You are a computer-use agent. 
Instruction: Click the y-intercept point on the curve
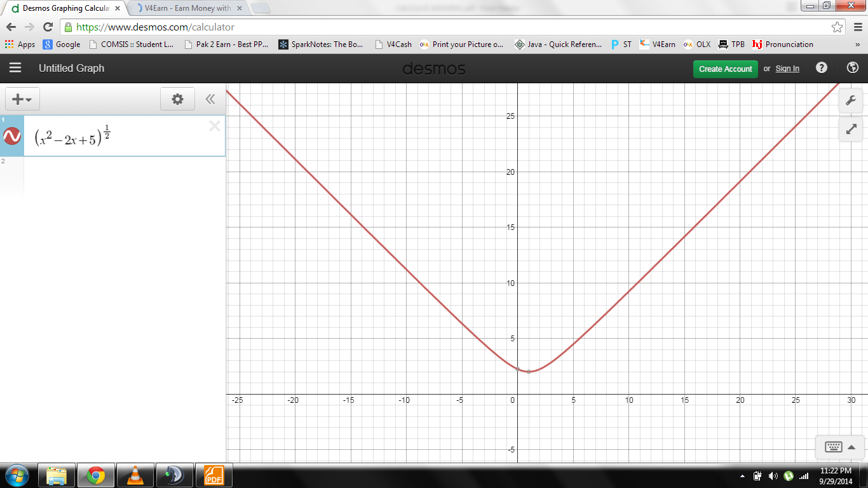517,369
